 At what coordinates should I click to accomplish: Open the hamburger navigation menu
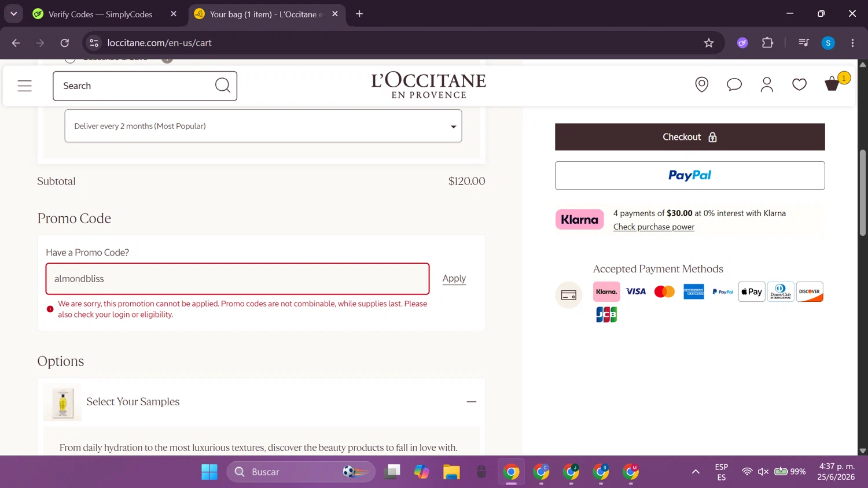tap(24, 86)
